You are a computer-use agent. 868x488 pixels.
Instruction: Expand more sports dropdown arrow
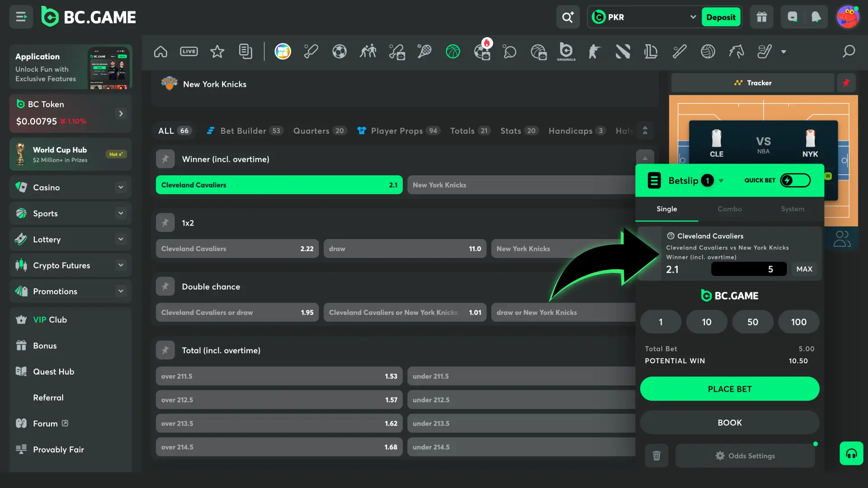click(x=783, y=52)
